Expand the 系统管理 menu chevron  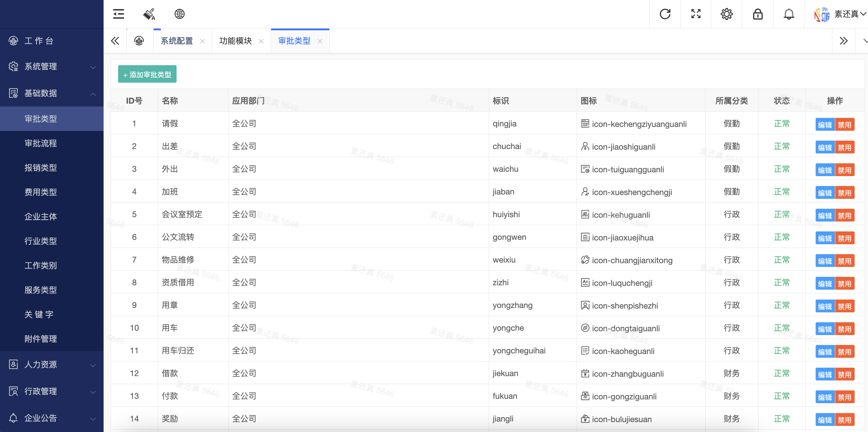93,67
